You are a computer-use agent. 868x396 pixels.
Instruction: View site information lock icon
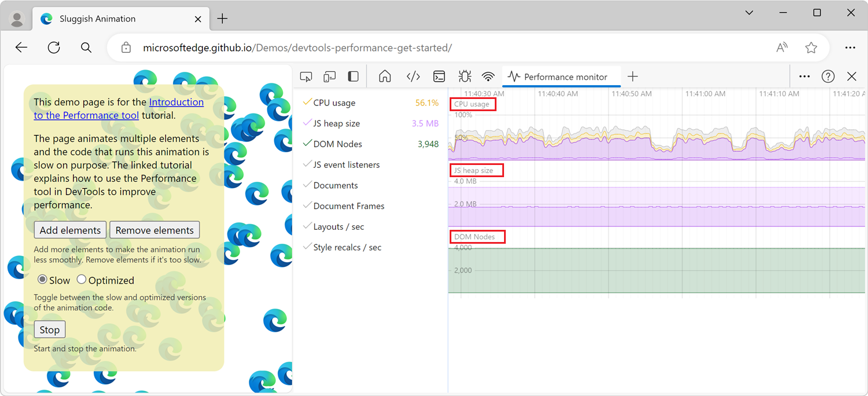click(126, 47)
